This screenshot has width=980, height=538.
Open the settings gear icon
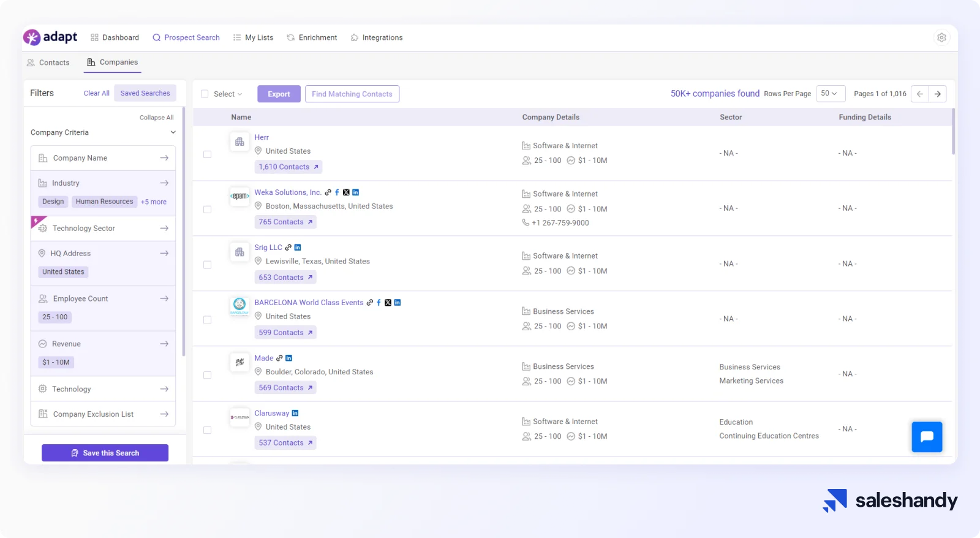pyautogui.click(x=941, y=37)
